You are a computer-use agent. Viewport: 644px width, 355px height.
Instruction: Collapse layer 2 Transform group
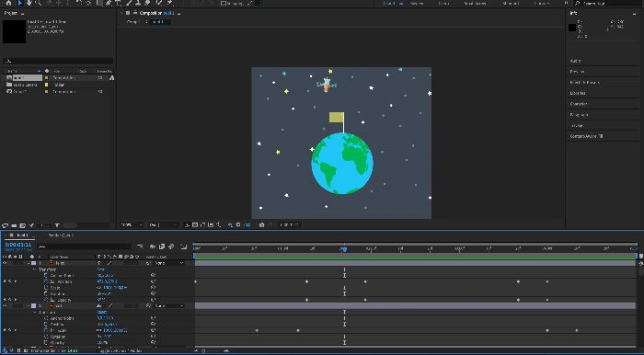pyautogui.click(x=35, y=313)
